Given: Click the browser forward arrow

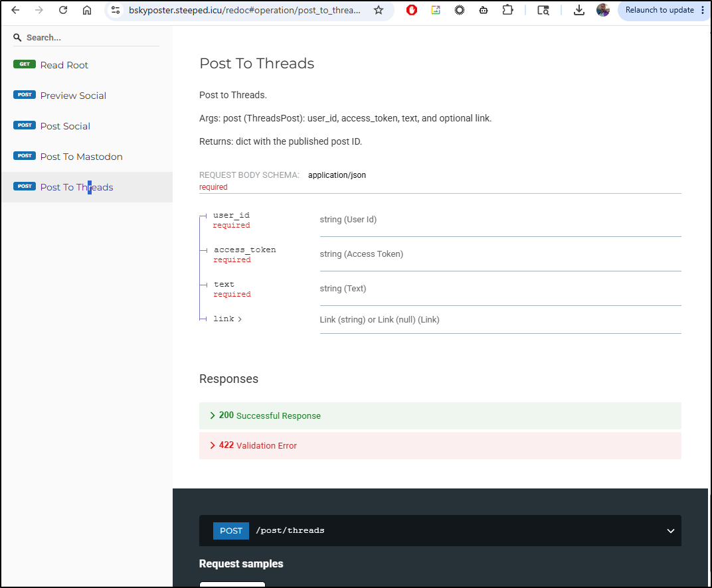Looking at the screenshot, I should [39, 10].
